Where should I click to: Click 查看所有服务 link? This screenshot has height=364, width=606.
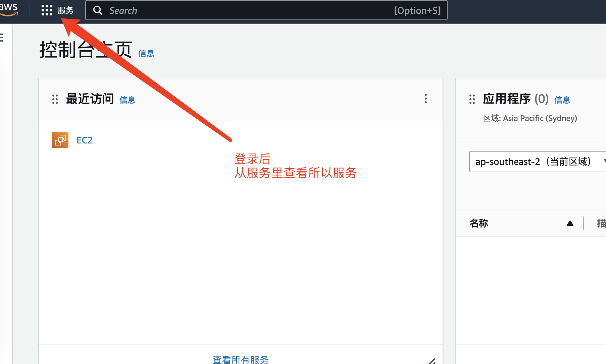pyautogui.click(x=241, y=360)
